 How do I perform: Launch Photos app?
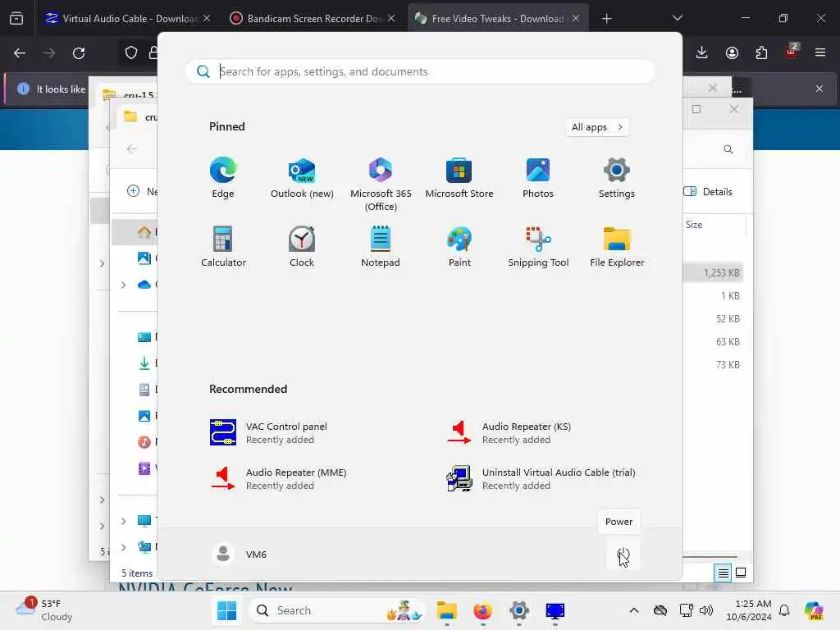point(538,177)
